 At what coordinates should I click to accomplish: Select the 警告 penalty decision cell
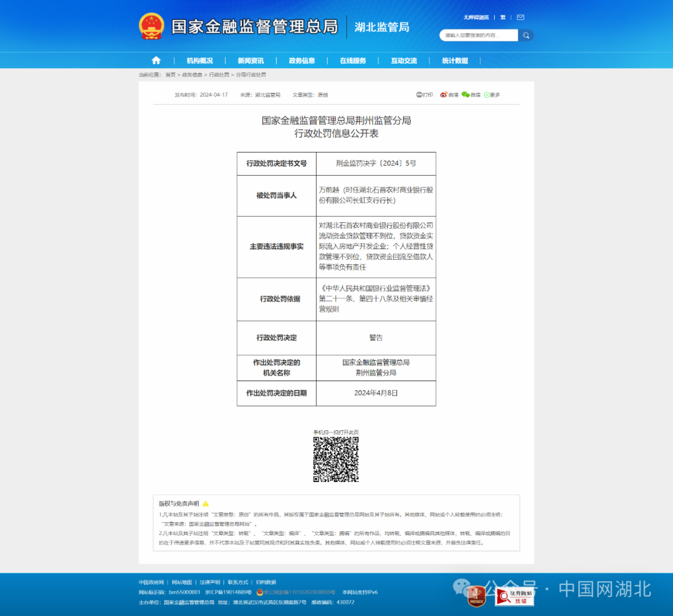pos(376,338)
